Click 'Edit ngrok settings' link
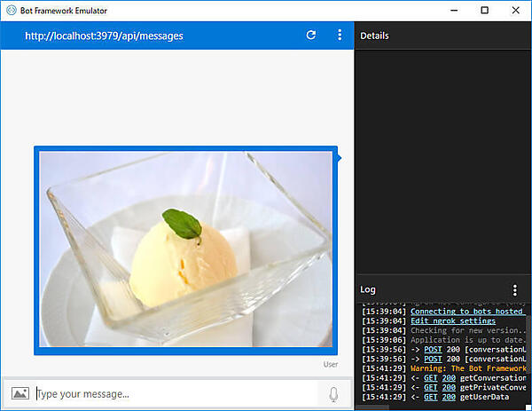 pos(452,321)
